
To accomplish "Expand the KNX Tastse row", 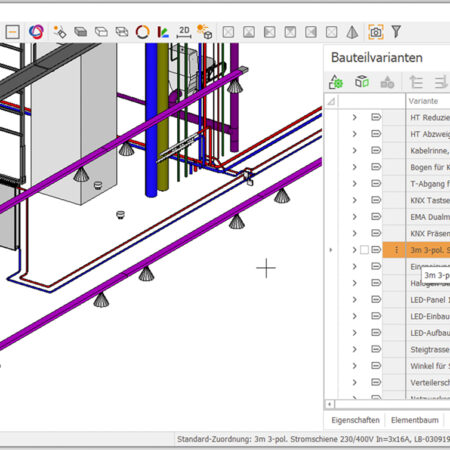I will 355,200.
